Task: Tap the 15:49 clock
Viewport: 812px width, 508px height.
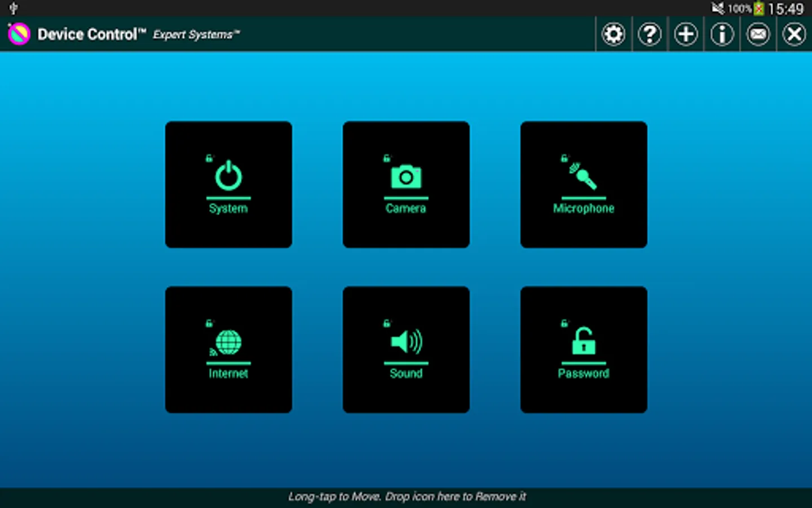Action: [x=785, y=9]
